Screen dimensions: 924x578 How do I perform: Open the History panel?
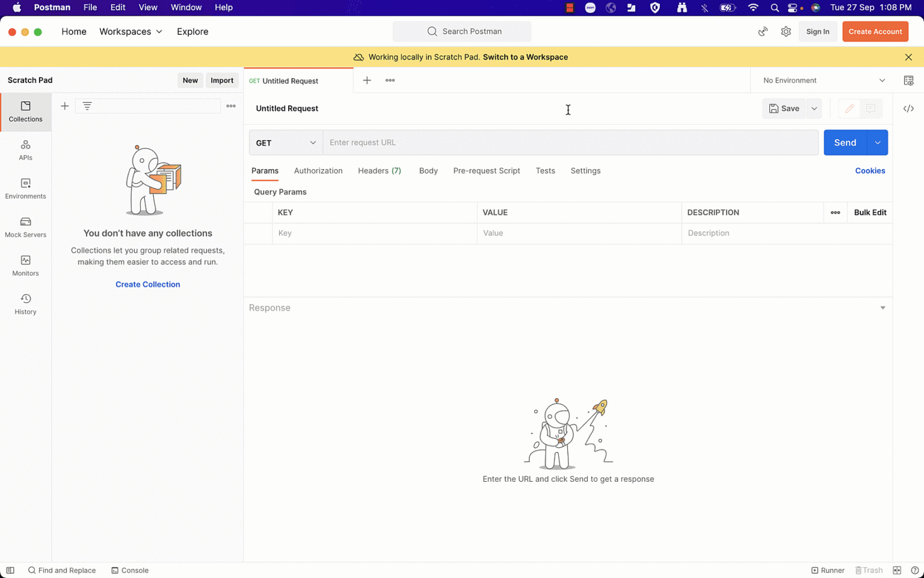point(25,303)
